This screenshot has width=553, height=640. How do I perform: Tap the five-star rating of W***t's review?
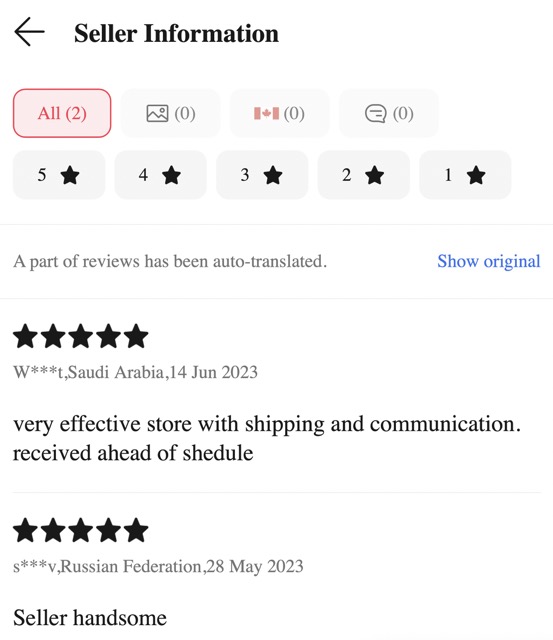(x=80, y=336)
